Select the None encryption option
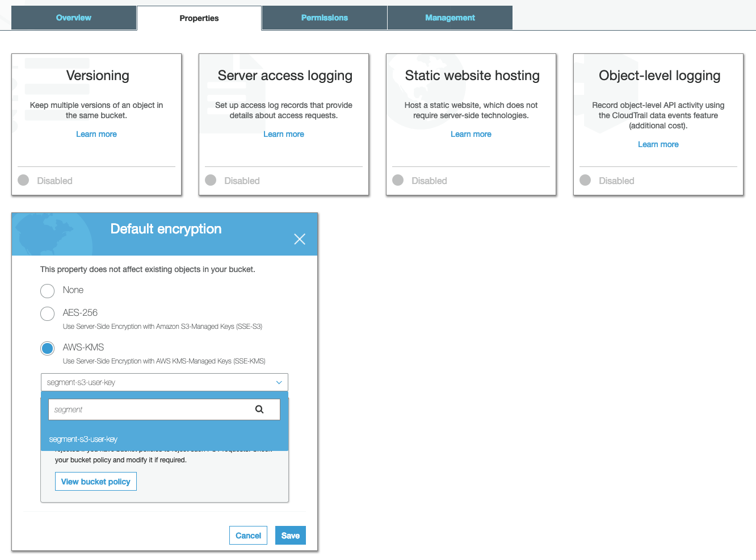Screen dimensions: 756x560 [x=47, y=291]
